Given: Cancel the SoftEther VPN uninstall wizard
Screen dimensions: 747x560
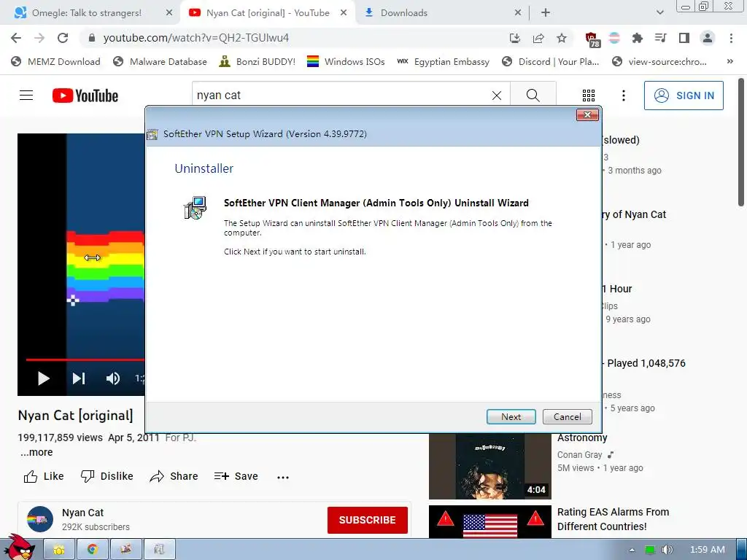Looking at the screenshot, I should coord(567,416).
